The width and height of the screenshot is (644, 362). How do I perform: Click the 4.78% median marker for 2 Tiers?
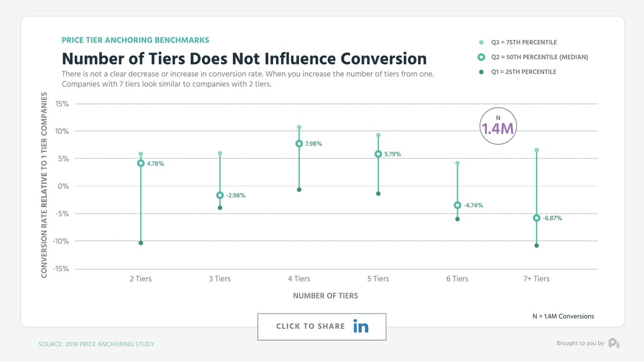[x=140, y=163]
